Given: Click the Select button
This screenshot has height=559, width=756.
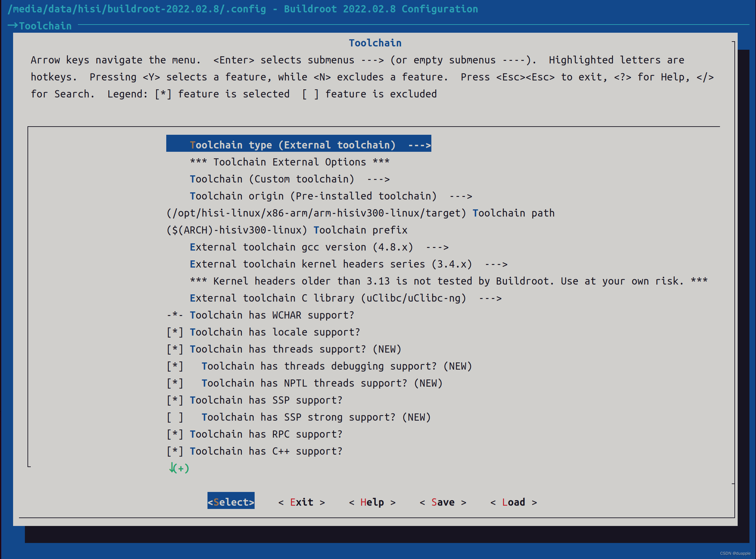Looking at the screenshot, I should pyautogui.click(x=231, y=501).
